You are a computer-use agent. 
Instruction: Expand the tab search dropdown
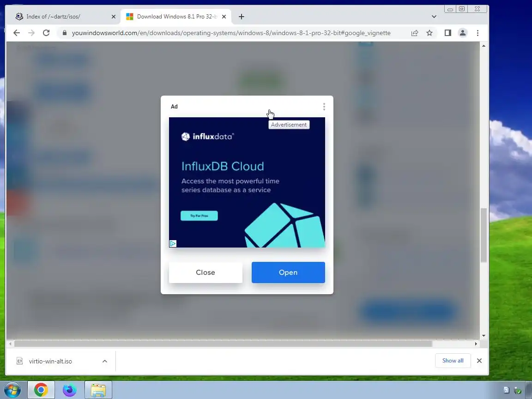click(434, 17)
